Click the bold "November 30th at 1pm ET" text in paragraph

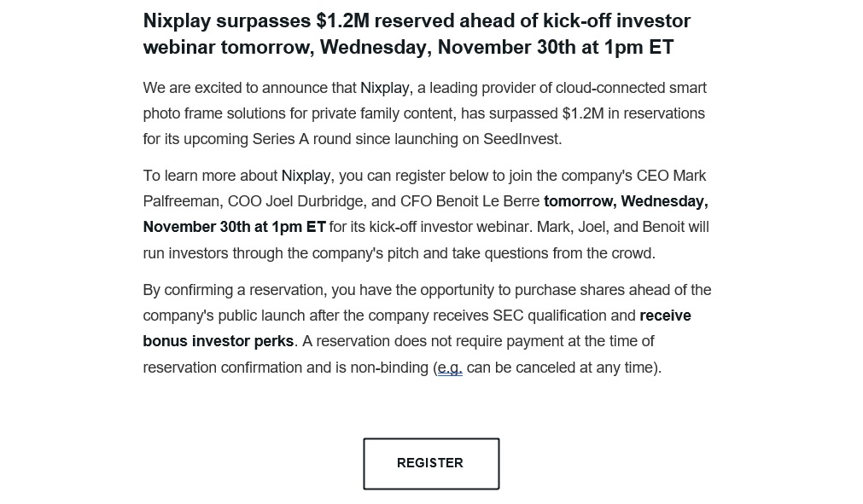pos(234,227)
